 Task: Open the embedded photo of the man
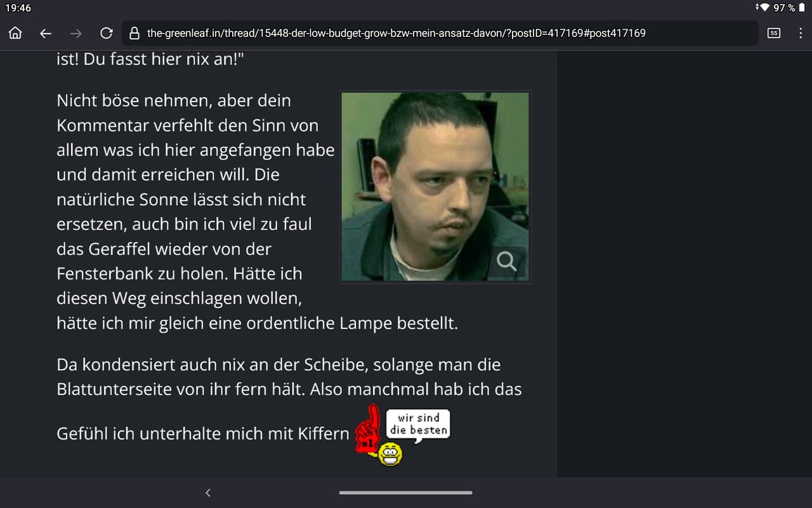pos(435,187)
